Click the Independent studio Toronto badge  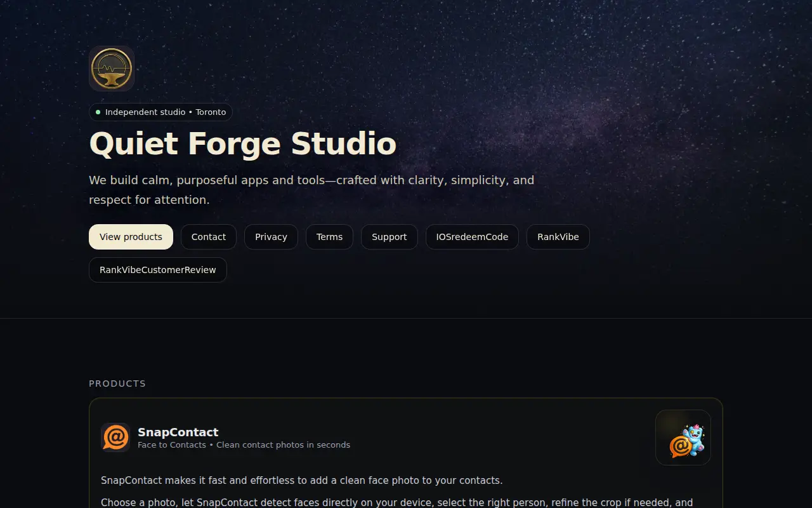(x=160, y=112)
